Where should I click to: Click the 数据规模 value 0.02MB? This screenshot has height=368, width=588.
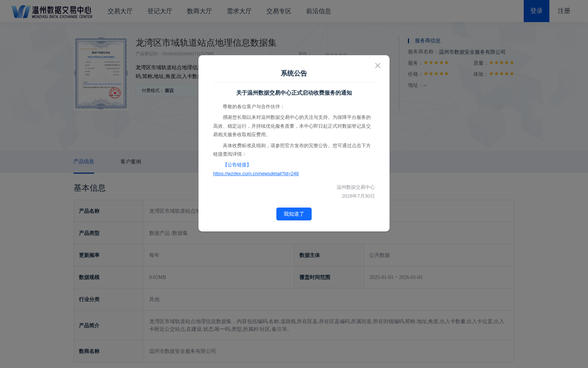pyautogui.click(x=158, y=277)
